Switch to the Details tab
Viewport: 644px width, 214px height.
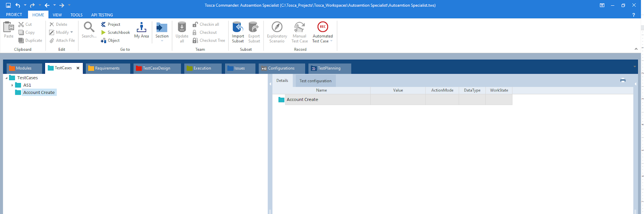click(282, 81)
